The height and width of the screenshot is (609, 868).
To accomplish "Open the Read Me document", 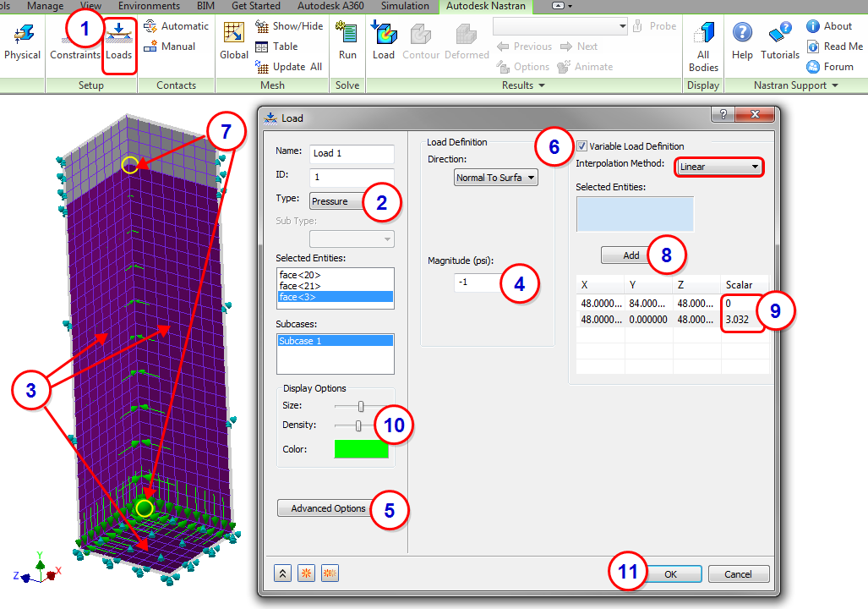I will [x=835, y=47].
